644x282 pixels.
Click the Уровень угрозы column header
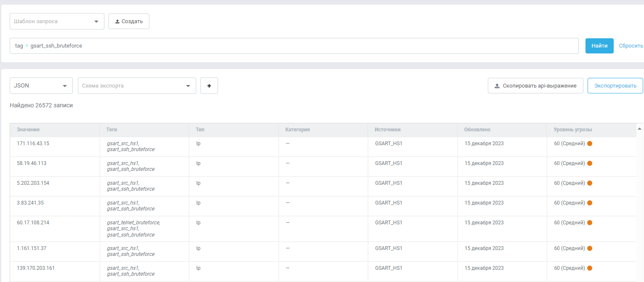click(573, 130)
